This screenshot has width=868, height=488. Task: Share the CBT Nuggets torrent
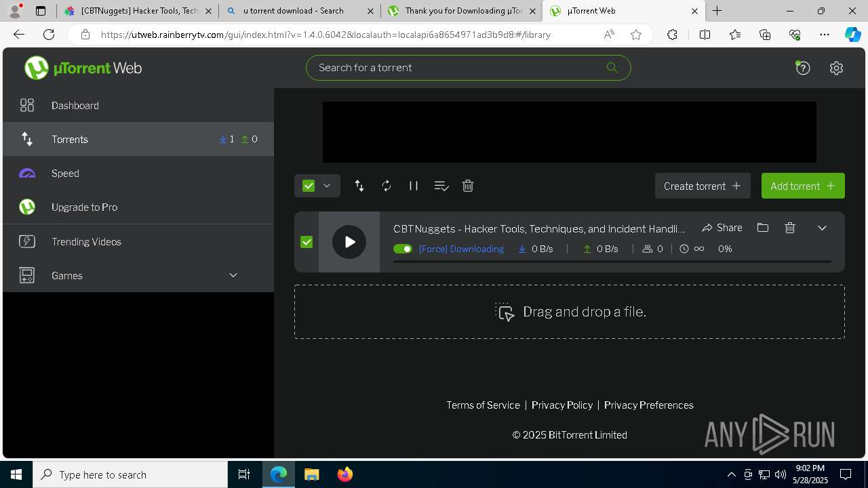coord(722,228)
